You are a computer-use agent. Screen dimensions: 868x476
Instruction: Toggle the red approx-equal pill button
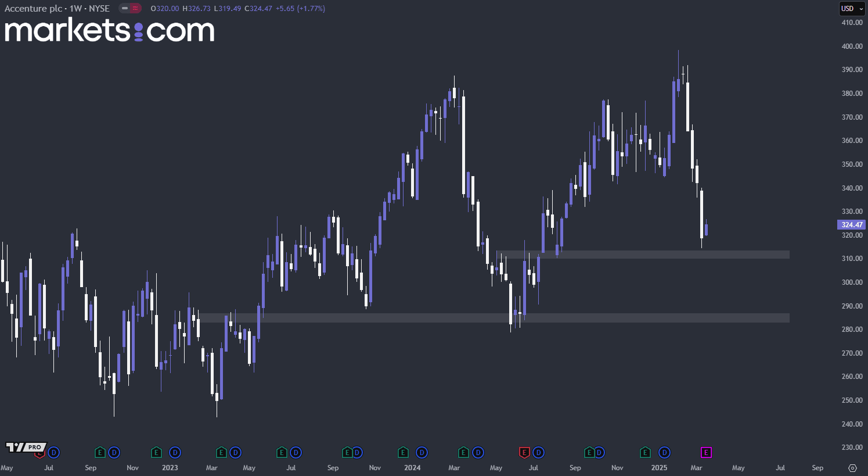135,9
